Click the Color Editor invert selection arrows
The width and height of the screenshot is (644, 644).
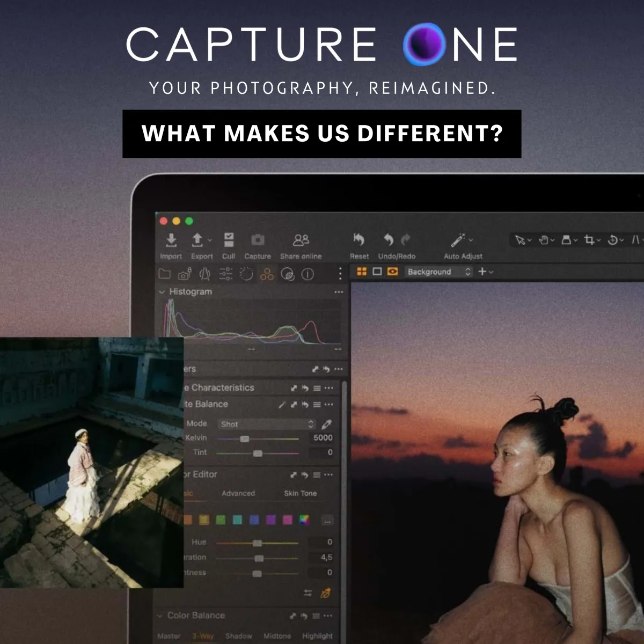[308, 593]
